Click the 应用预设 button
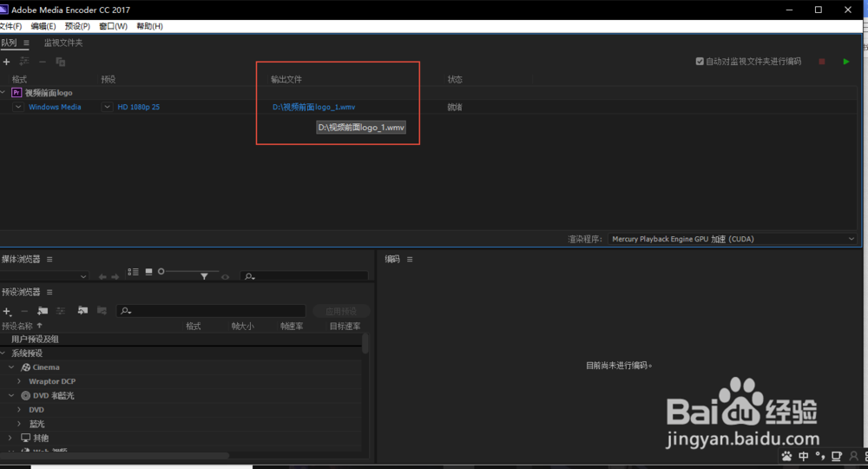This screenshot has width=868, height=469. (341, 311)
